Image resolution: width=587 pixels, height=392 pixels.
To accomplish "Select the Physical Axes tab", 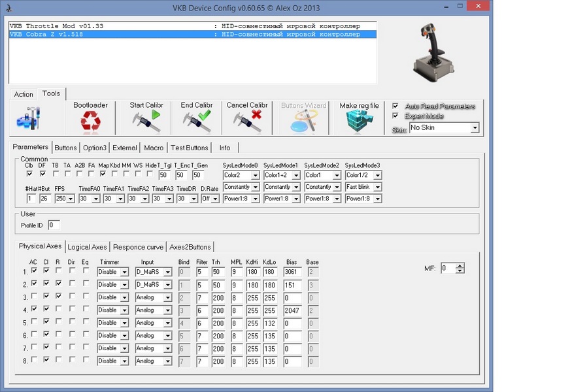I will (x=40, y=246).
